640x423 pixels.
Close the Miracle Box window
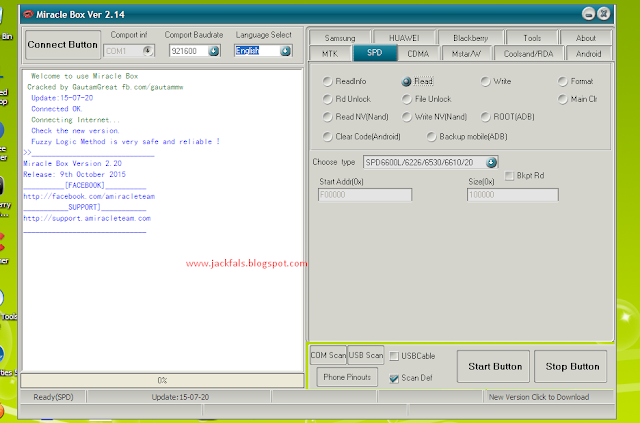604,14
